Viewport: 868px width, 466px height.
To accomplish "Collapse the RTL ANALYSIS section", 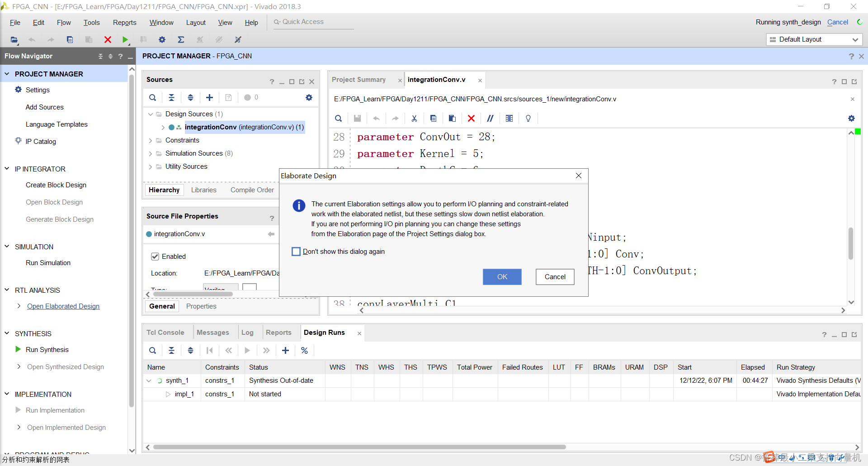I will 7,290.
